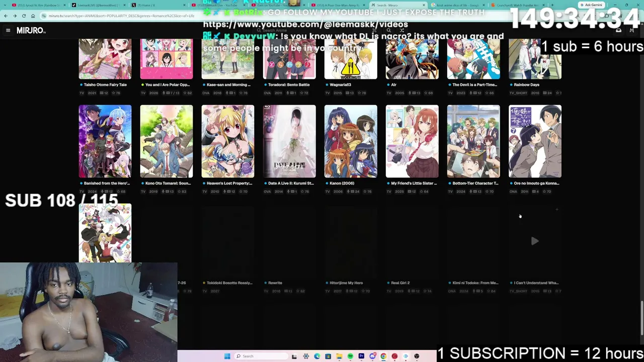Open the Bottom-Tier Character Tomozaki poster
Viewport: 644px width, 362px height.
[x=473, y=141]
